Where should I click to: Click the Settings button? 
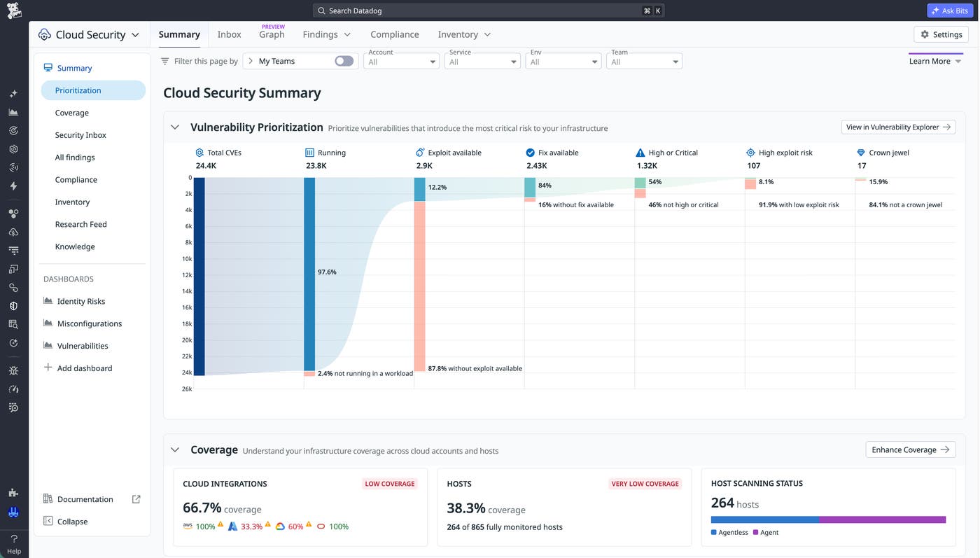941,34
